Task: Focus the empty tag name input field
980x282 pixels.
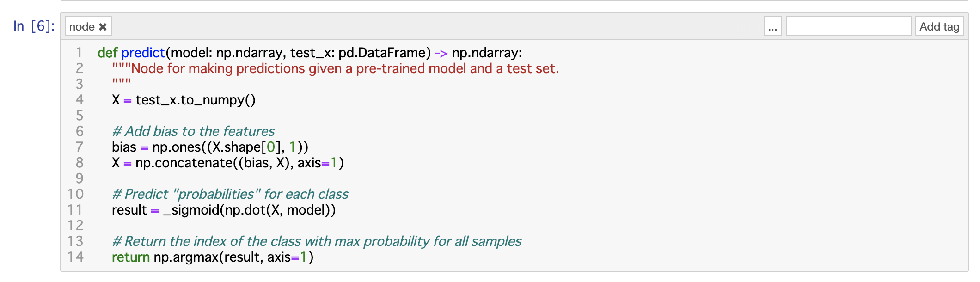Action: tap(848, 26)
